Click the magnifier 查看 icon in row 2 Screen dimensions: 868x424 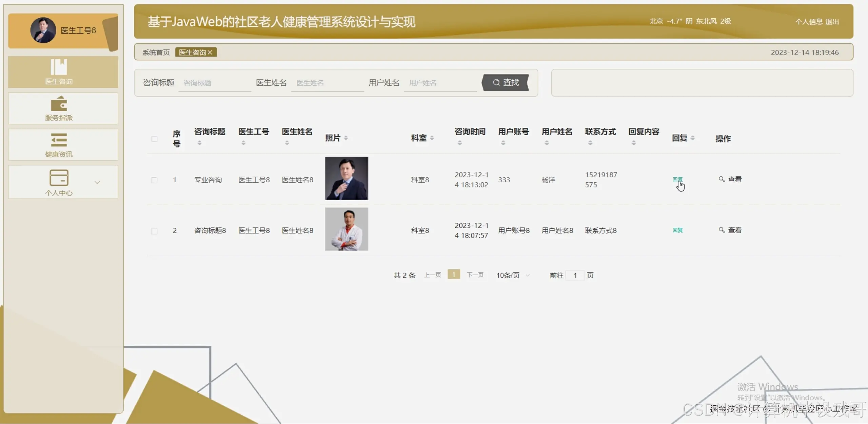point(722,230)
